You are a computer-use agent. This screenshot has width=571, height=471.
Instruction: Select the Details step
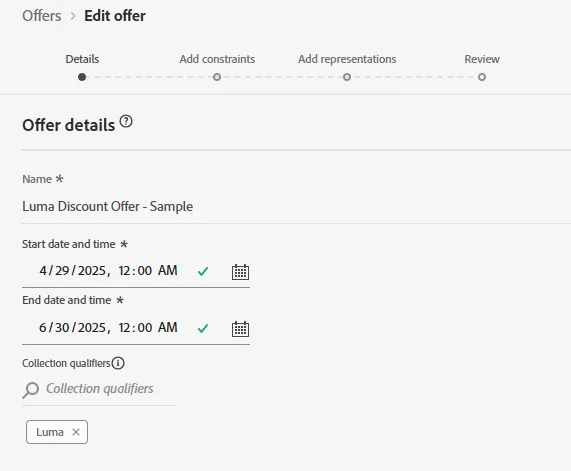[x=82, y=59]
